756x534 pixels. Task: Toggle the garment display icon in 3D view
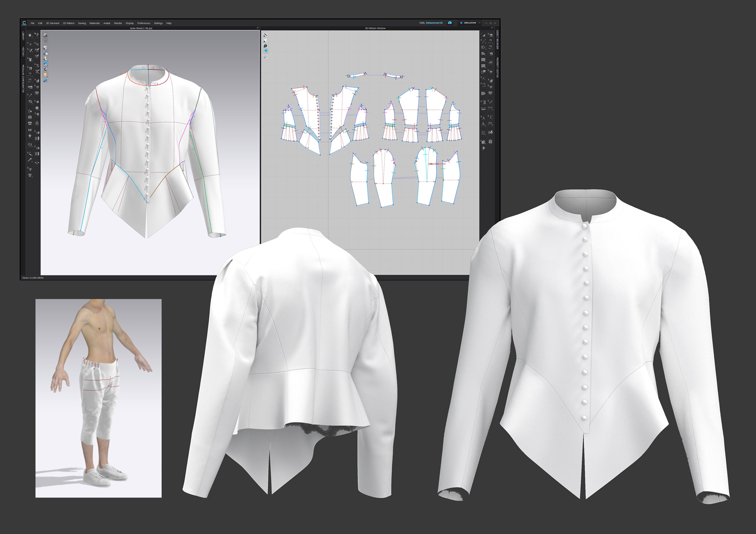[45, 47]
